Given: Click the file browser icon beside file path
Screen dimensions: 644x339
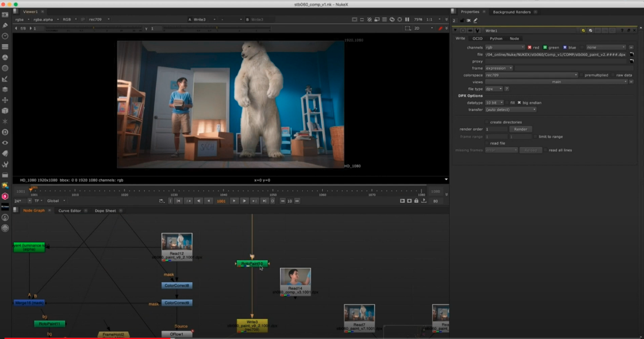Looking at the screenshot, I should point(630,55).
